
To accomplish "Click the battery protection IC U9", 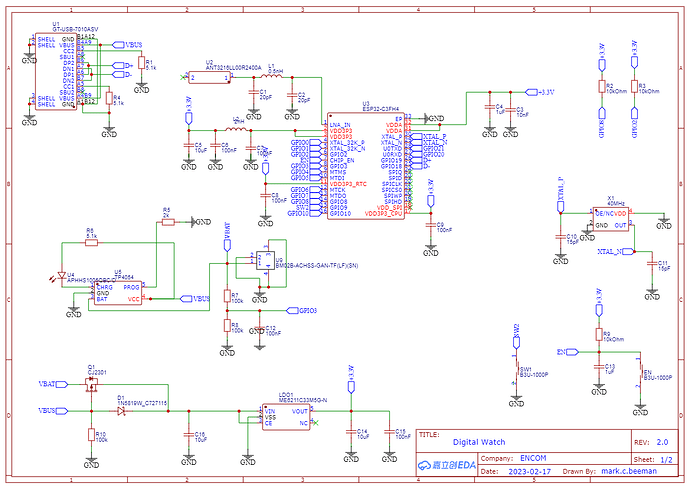I will [265, 261].
